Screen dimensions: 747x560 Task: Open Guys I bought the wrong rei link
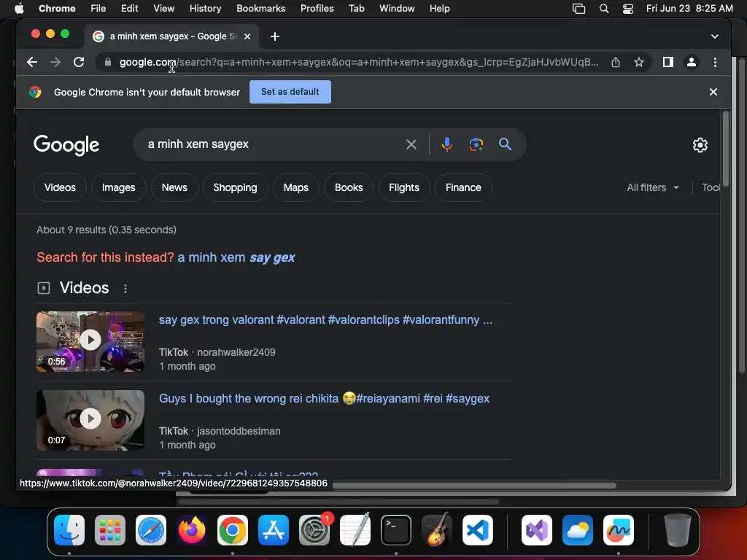[324, 399]
